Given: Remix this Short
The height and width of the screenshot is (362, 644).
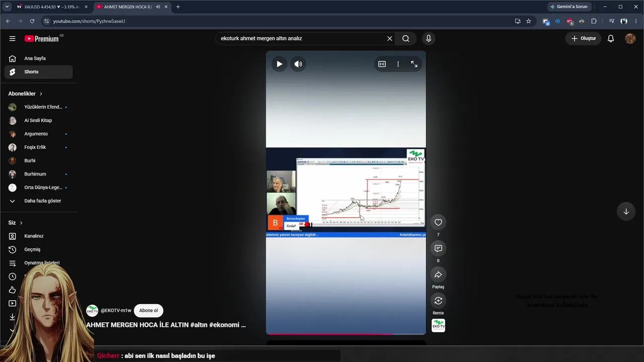Looking at the screenshot, I should [438, 301].
